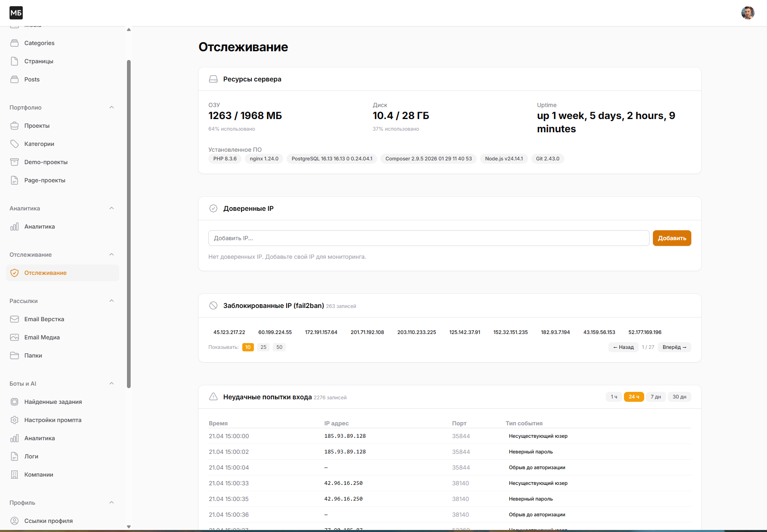Click warning triangle beside Неудачные попытки входа

(x=213, y=397)
